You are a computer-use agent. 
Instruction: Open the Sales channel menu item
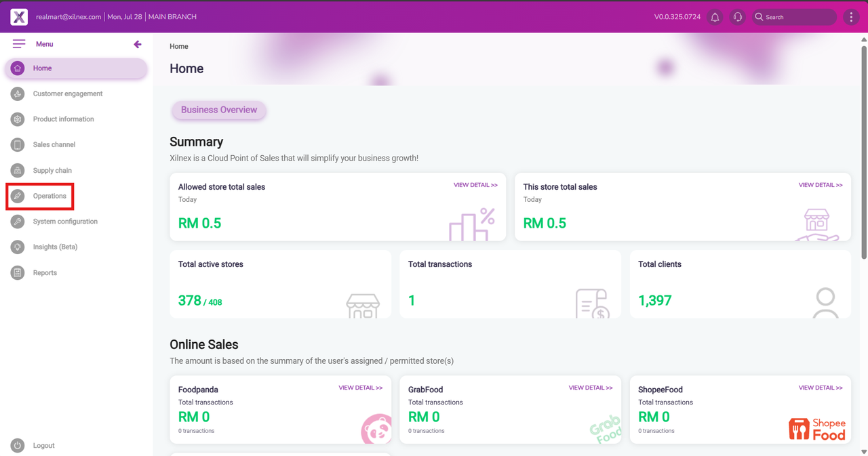(x=54, y=144)
